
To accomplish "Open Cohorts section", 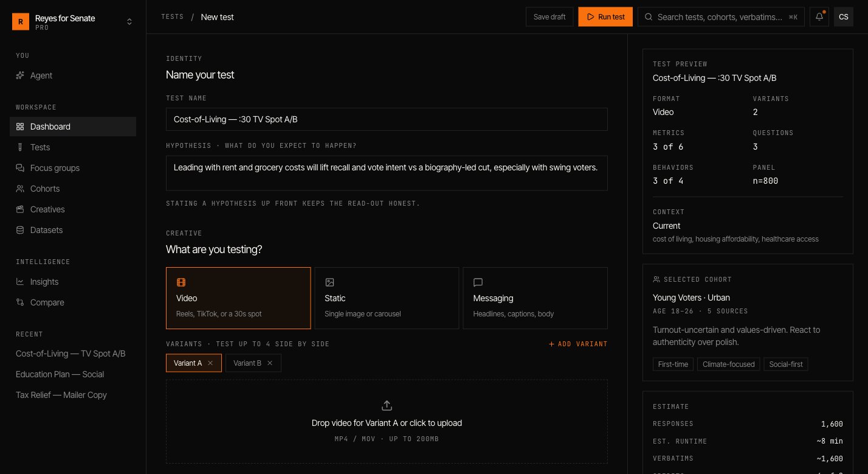I will (x=73, y=189).
